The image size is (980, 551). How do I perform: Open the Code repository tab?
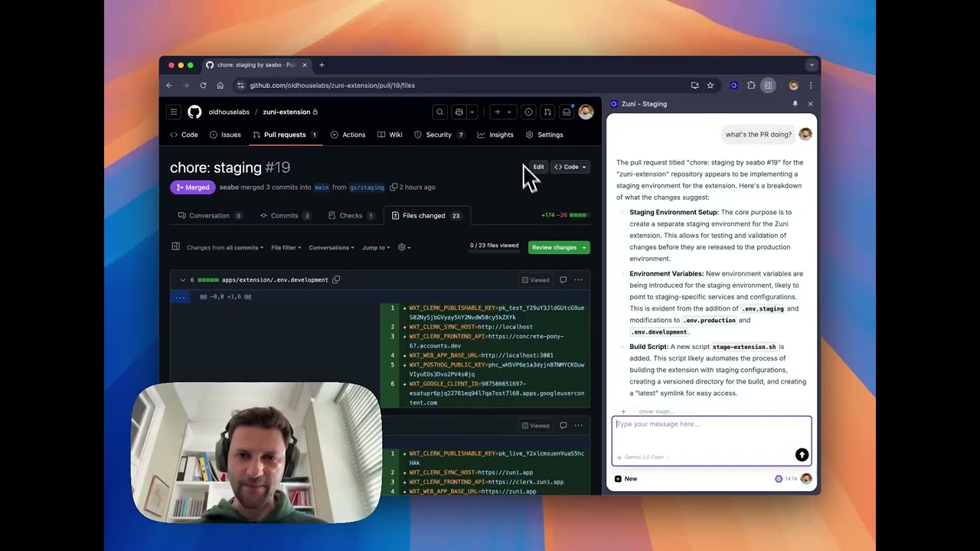point(185,135)
